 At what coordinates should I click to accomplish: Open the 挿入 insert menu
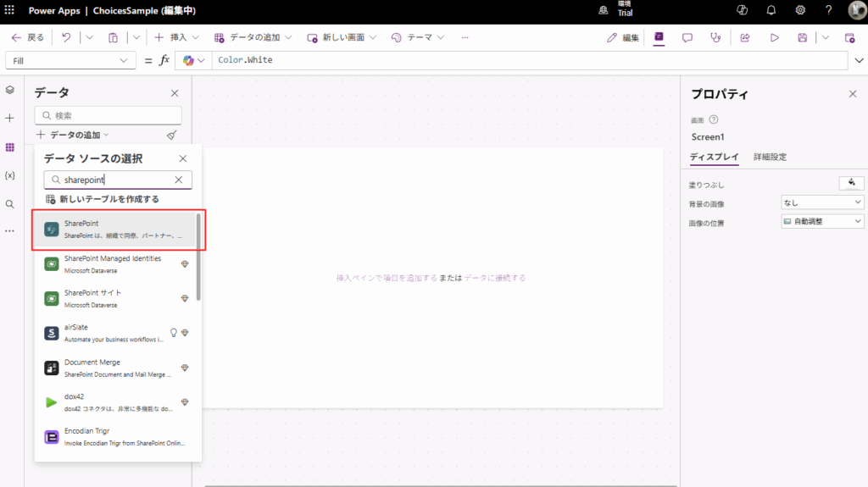176,37
